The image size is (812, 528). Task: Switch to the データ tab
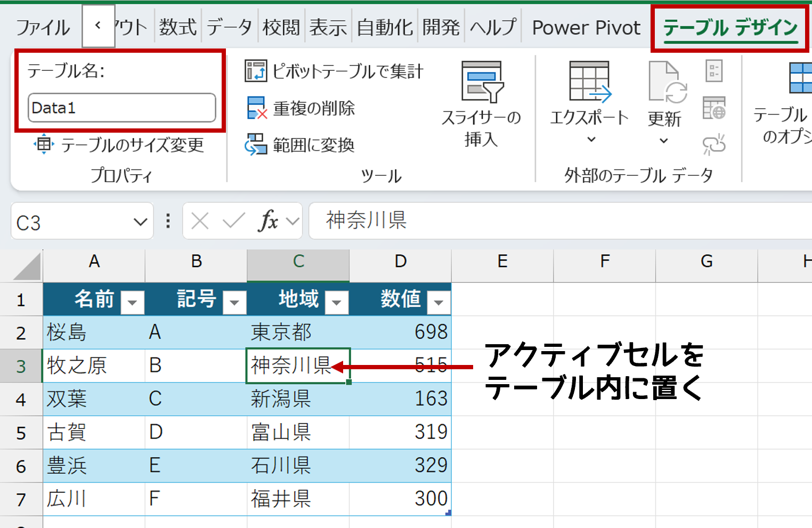tap(229, 27)
